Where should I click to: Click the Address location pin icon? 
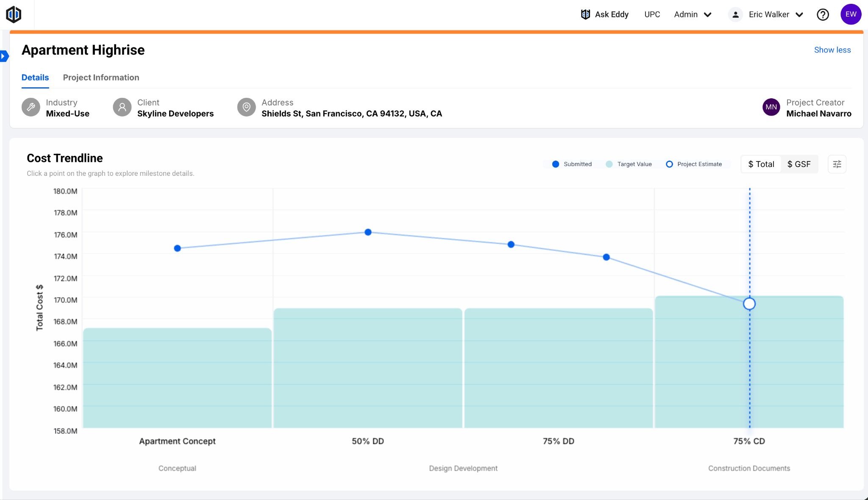[x=246, y=107]
